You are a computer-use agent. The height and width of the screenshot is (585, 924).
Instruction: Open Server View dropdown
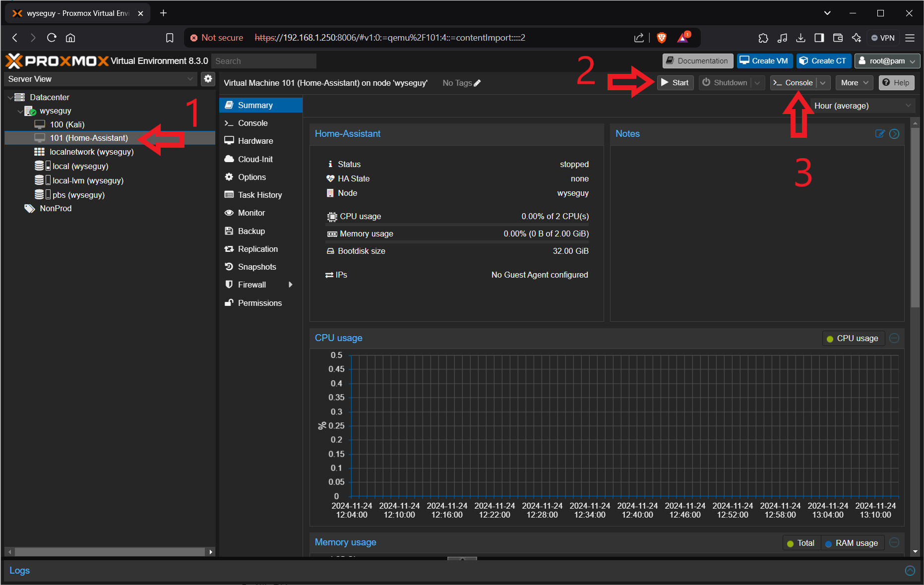pyautogui.click(x=100, y=79)
